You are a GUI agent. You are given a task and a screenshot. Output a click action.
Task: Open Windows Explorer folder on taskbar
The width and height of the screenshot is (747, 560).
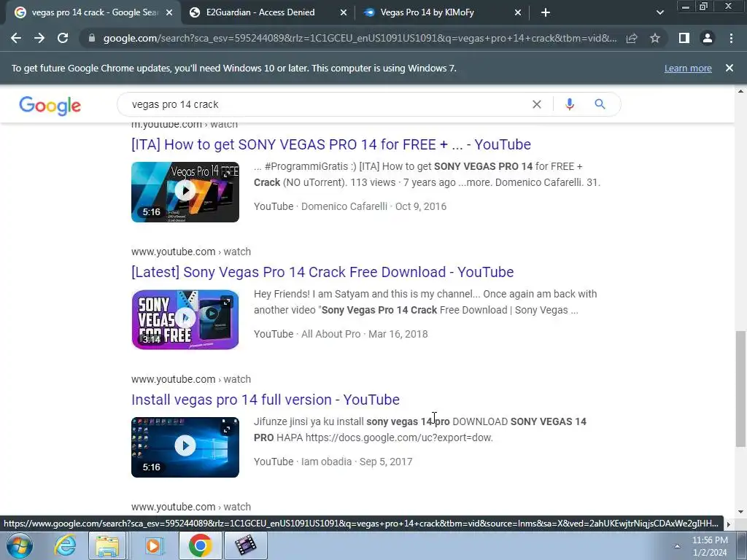pos(108,545)
